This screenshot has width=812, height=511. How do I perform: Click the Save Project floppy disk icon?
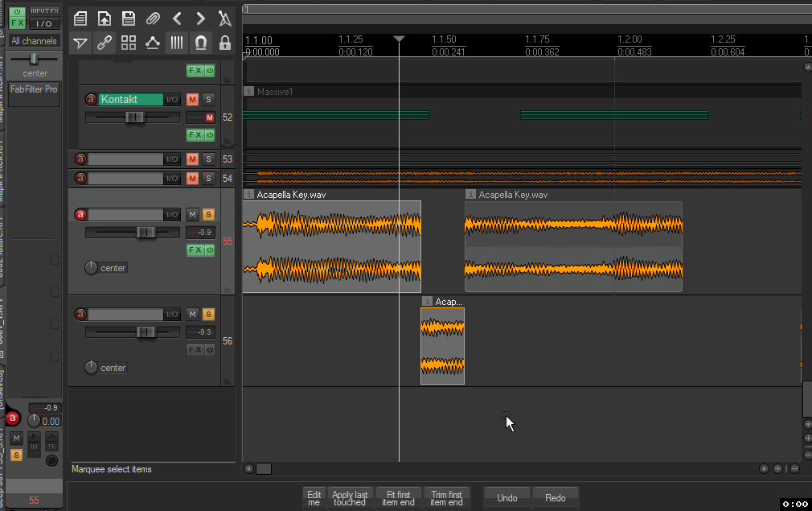click(x=129, y=19)
